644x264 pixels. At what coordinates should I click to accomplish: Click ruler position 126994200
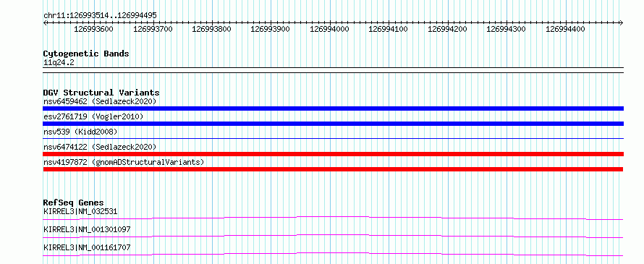click(x=448, y=29)
